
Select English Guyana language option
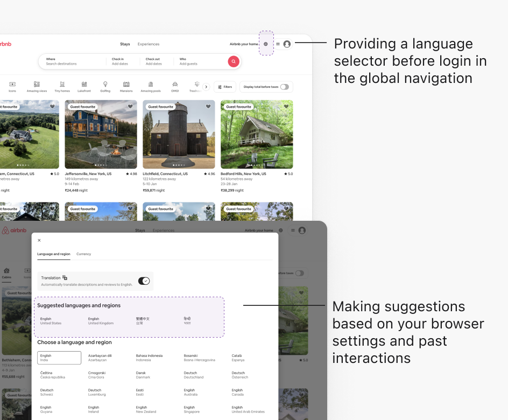coord(46,409)
